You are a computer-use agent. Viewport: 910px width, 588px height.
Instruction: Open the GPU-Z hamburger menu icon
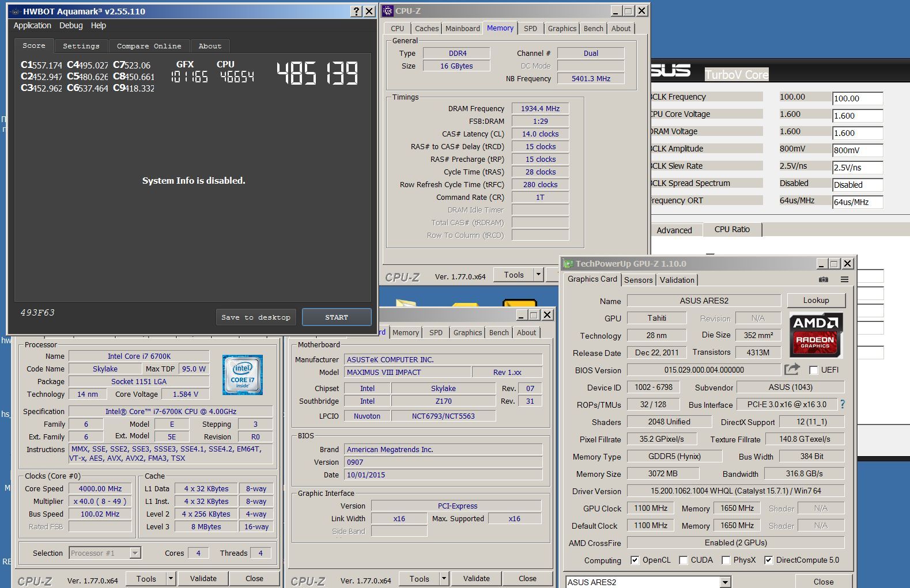pos(844,279)
